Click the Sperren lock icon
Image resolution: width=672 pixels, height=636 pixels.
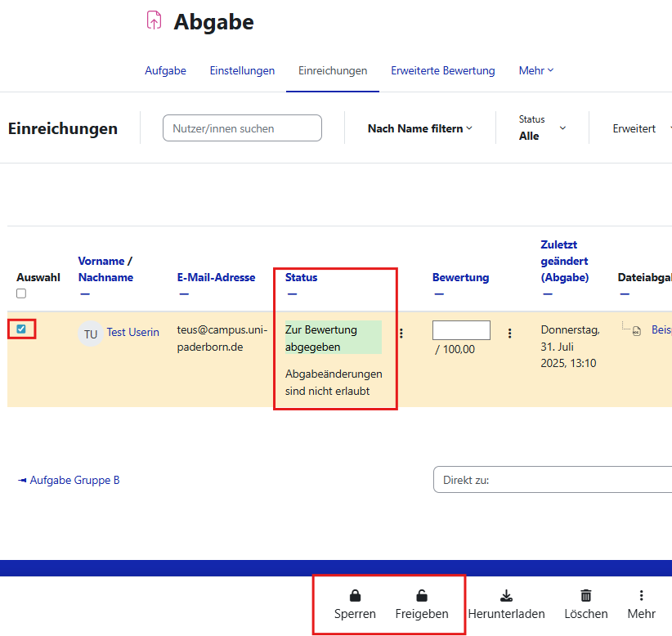point(355,596)
